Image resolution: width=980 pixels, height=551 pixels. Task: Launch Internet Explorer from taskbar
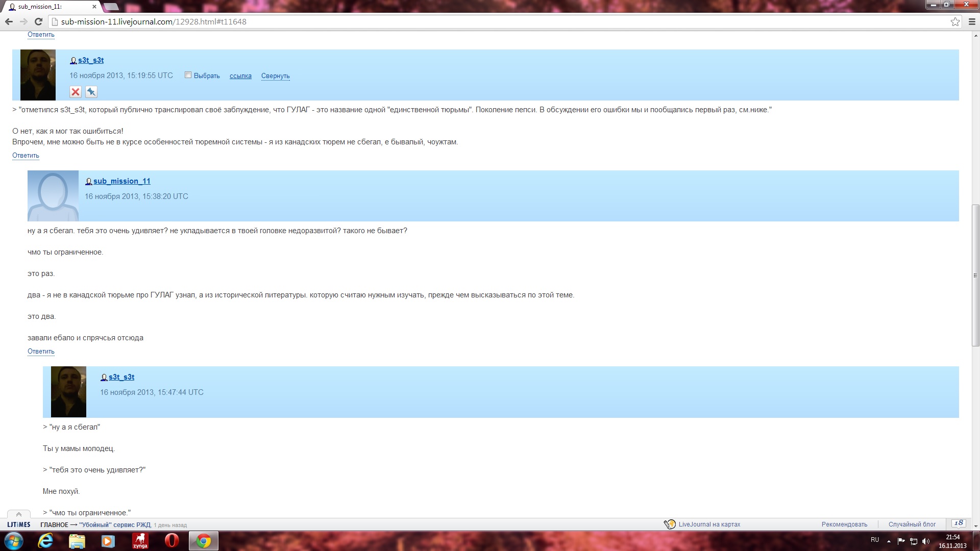click(45, 540)
